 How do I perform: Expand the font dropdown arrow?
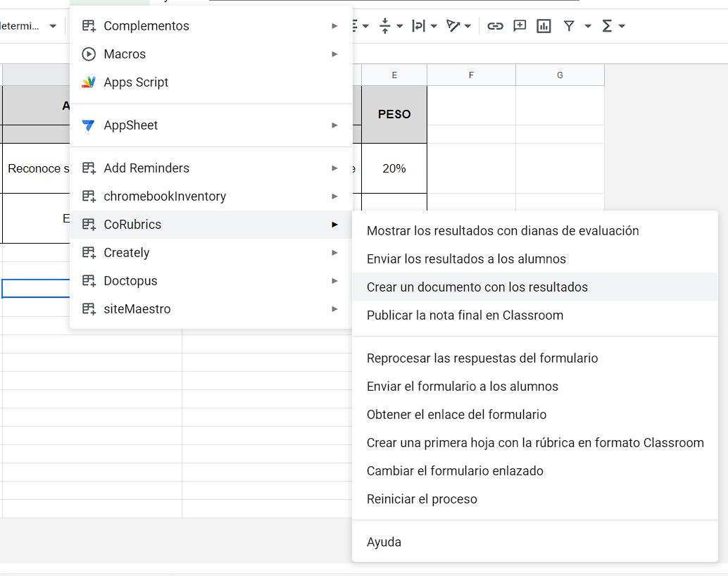click(x=53, y=26)
